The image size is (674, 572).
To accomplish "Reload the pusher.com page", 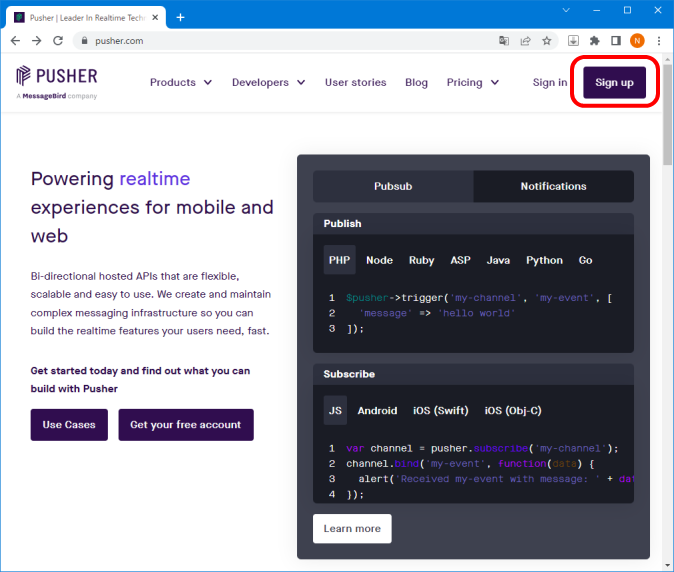I will tap(58, 41).
